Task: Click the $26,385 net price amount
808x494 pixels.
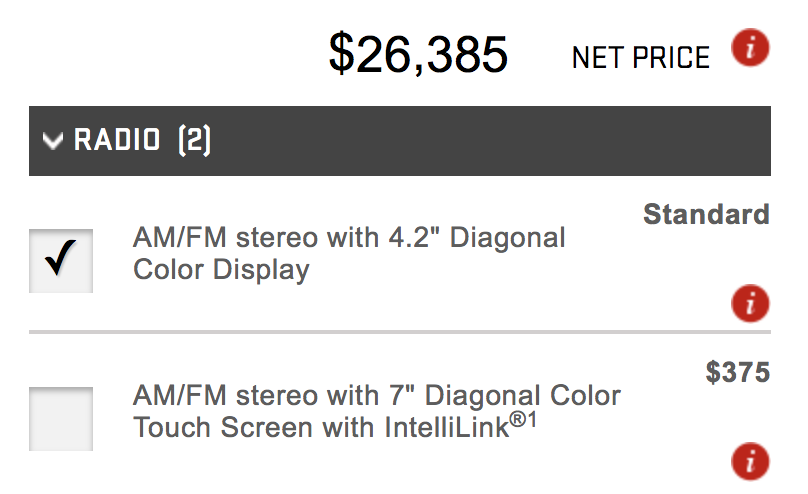Action: pos(418,54)
